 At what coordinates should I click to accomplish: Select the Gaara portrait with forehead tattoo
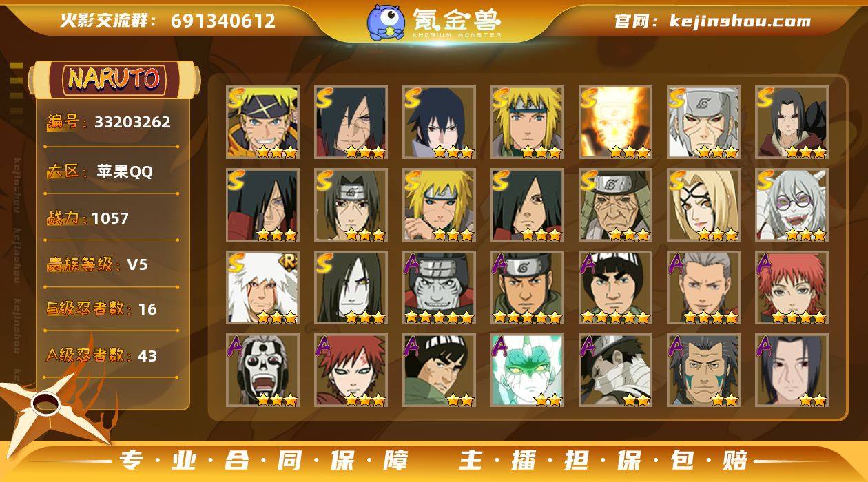coord(351,370)
